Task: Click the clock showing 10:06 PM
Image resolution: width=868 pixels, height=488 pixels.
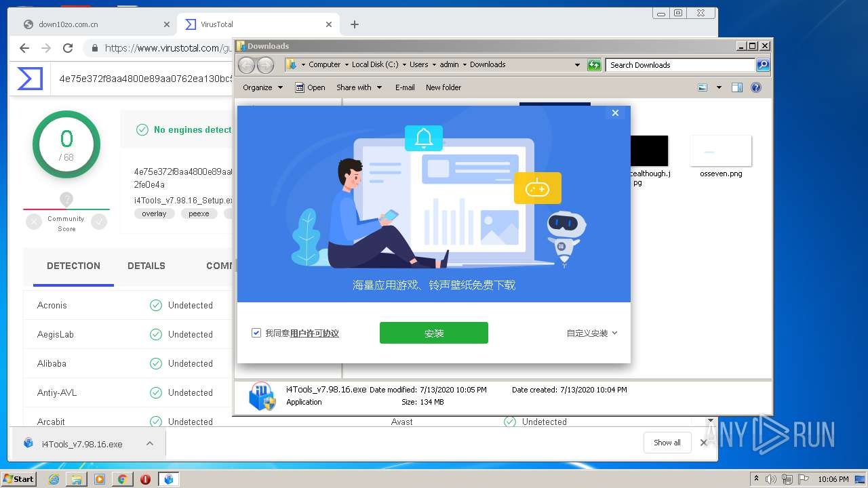Action: tap(833, 479)
